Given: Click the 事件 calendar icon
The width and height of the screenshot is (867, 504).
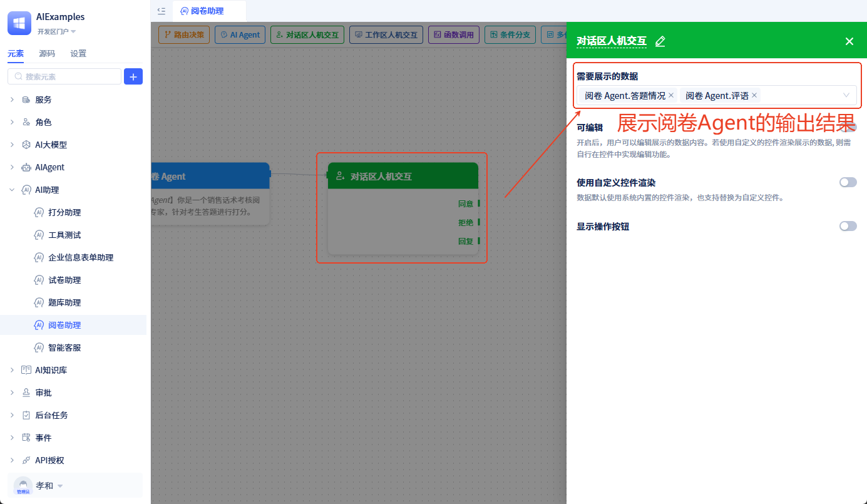Looking at the screenshot, I should pos(26,438).
